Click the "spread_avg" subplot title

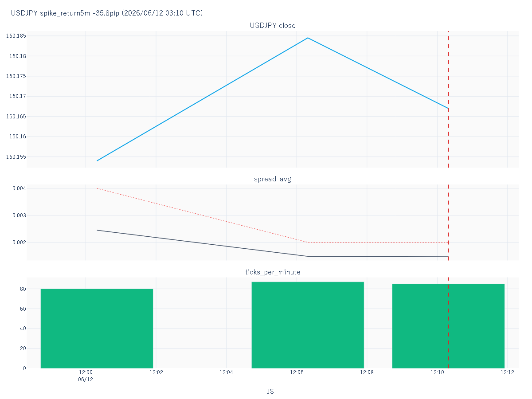pos(273,179)
